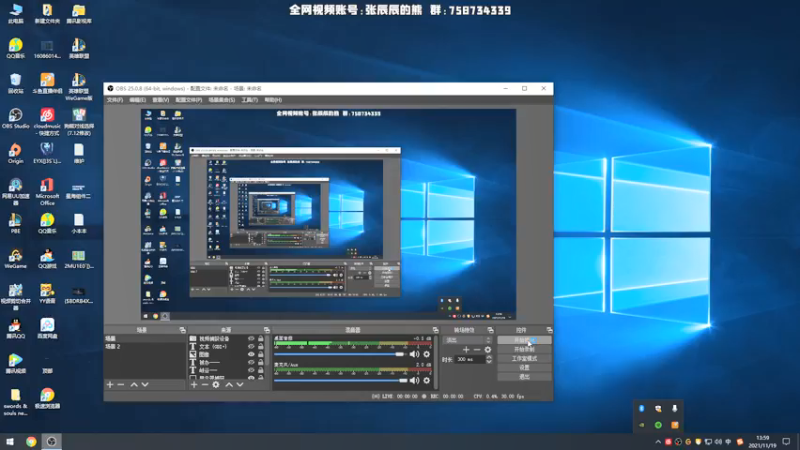Pop out the 转场特效 panel with its float icon
Image resolution: width=800 pixels, height=450 pixels.
490,330
